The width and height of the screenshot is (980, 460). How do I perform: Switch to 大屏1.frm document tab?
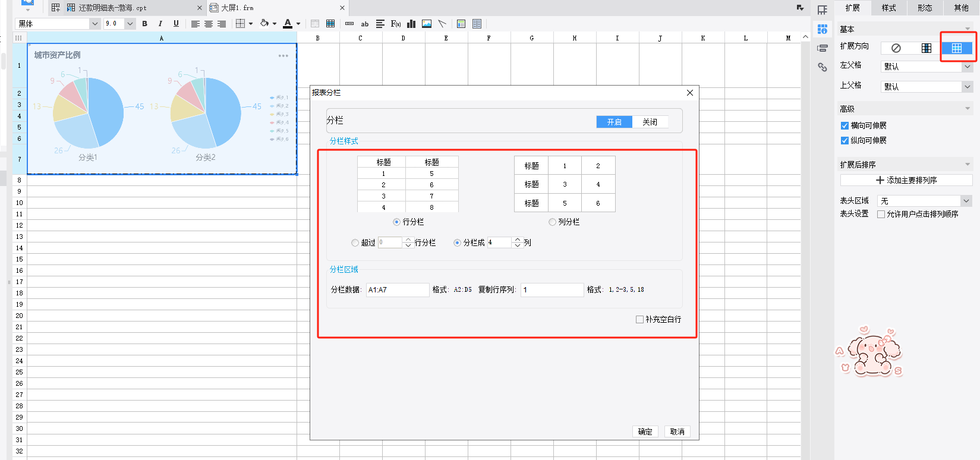[278, 8]
